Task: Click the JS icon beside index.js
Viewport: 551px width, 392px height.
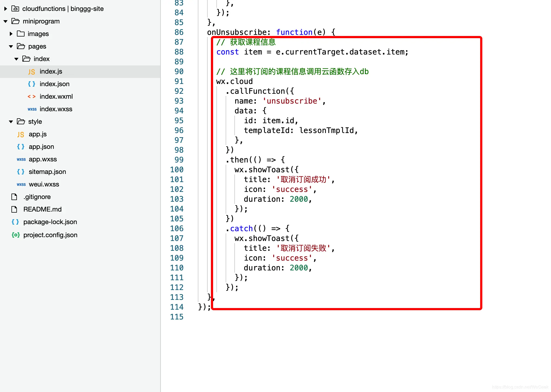Action: 31,72
